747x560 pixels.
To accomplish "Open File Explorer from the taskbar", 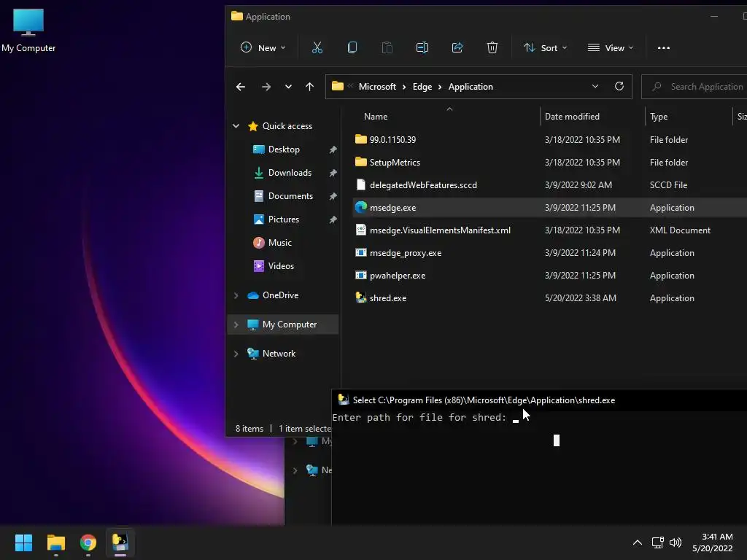I will pos(55,542).
